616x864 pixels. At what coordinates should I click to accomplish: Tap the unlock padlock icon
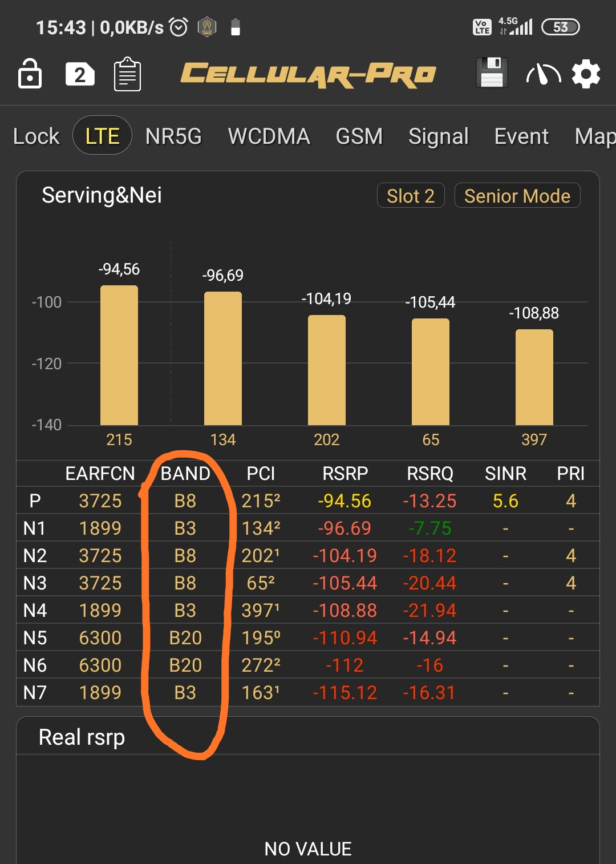coord(30,74)
